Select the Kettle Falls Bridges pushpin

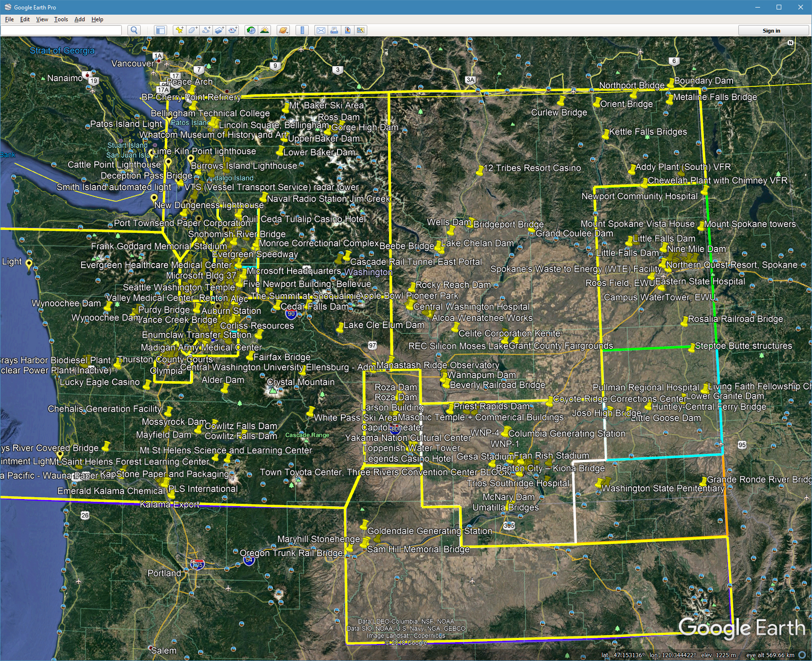click(x=606, y=135)
